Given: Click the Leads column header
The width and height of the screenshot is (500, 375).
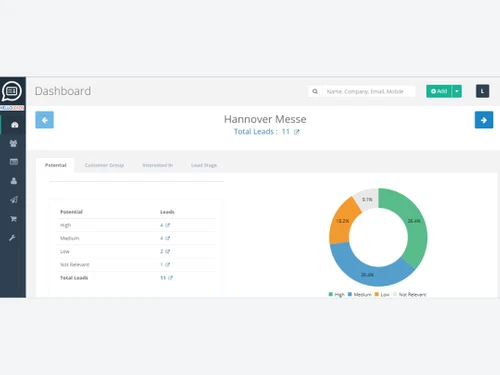Looking at the screenshot, I should (167, 212).
